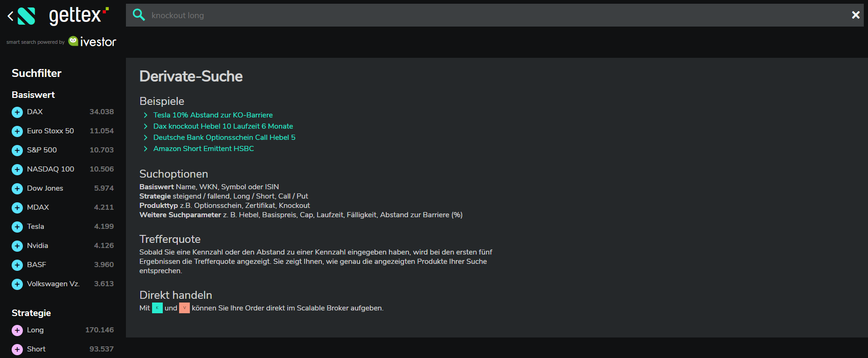Add NASDAQ 100 filter plus icon
The height and width of the screenshot is (358, 868).
point(17,169)
